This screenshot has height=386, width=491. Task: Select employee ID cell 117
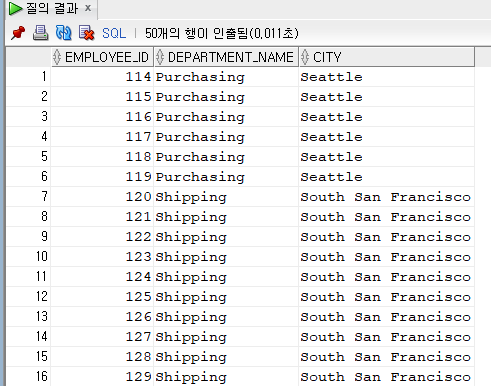point(102,137)
